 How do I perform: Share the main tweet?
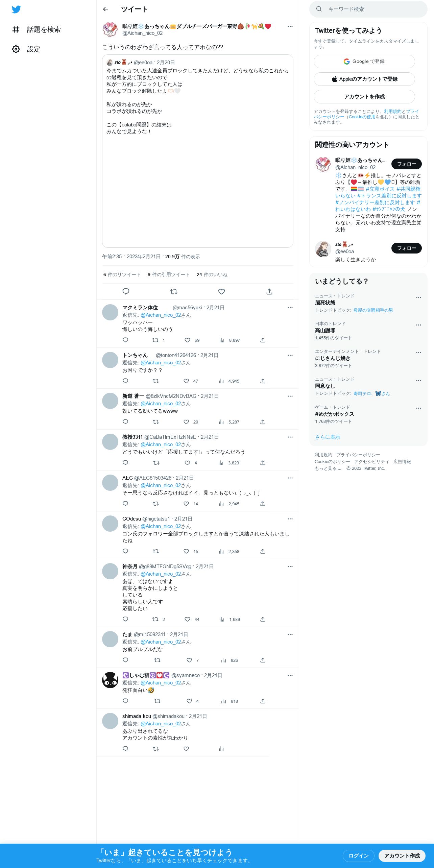click(x=269, y=291)
